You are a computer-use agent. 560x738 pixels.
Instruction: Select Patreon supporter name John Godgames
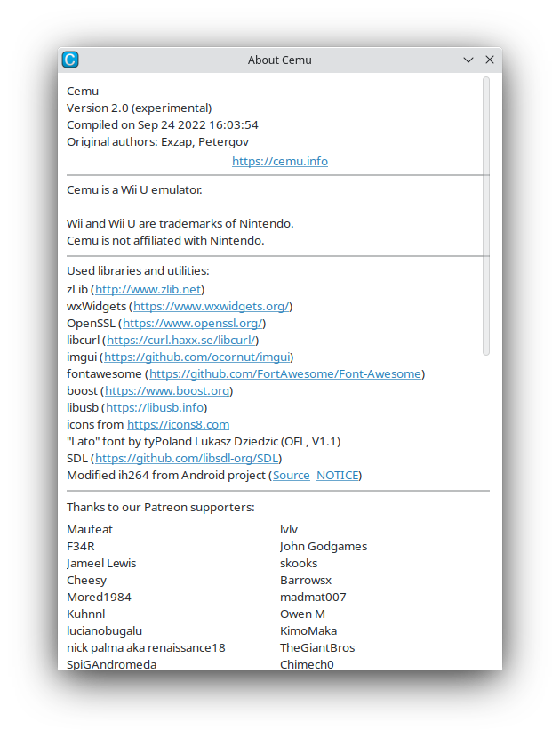(x=323, y=546)
